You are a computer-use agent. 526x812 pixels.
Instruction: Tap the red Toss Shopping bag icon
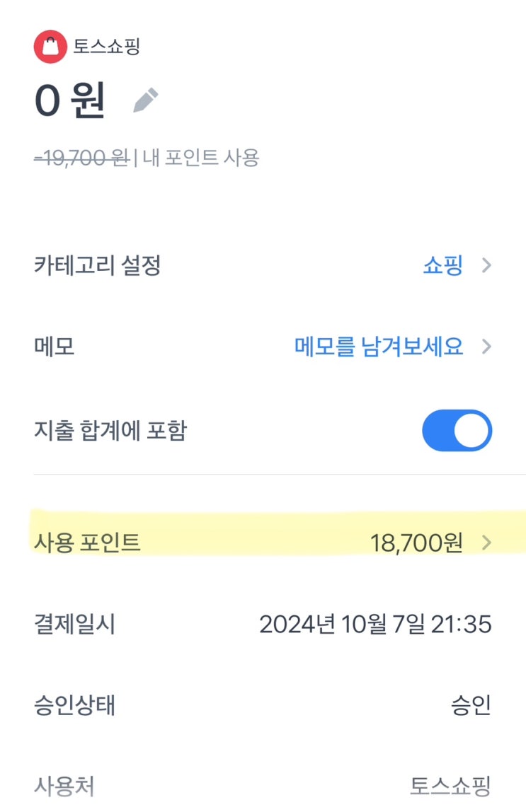[x=50, y=47]
